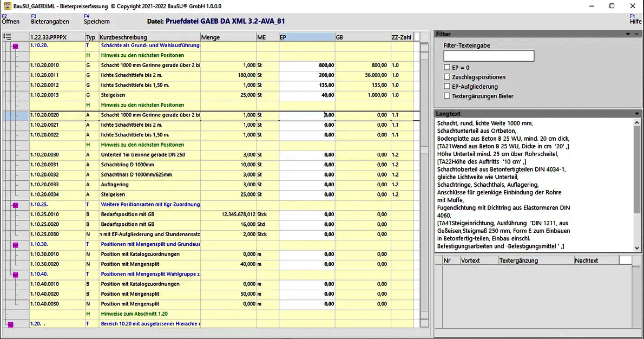
Task: Open the Filter panel dropdown arrow
Action: [628, 34]
